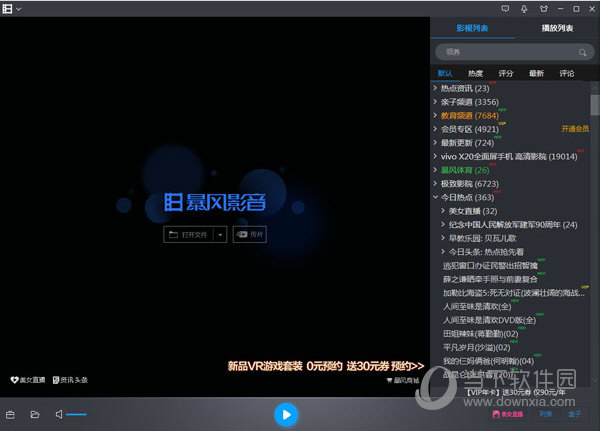The height and width of the screenshot is (431, 600).
Task: Click the open folder icon in control bar
Action: 35,415
